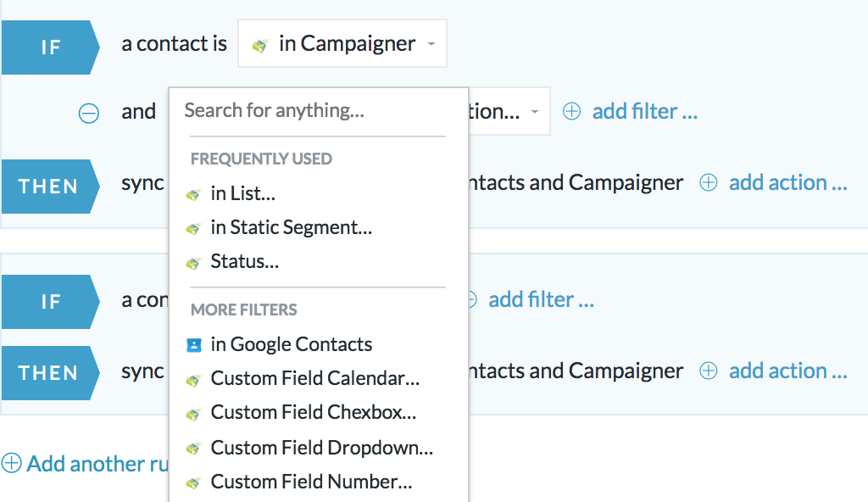This screenshot has height=502, width=868.
Task: Open the 'in Campaigner' dropdown
Action: click(342, 44)
